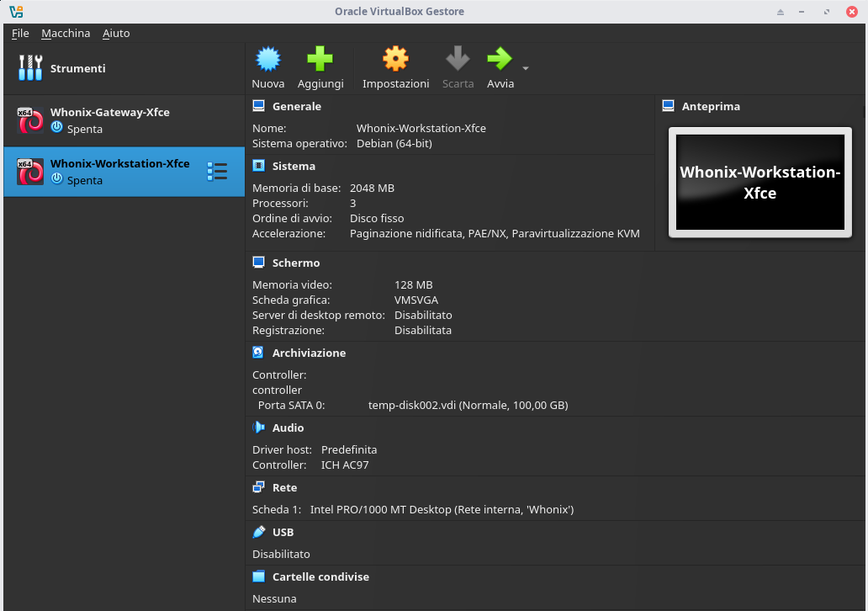Open the Aiuto menu
This screenshot has width=868, height=611.
[116, 33]
